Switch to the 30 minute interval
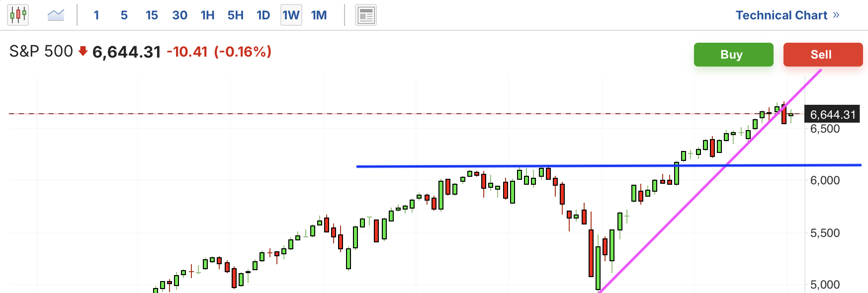Image resolution: width=868 pixels, height=293 pixels. click(x=179, y=15)
